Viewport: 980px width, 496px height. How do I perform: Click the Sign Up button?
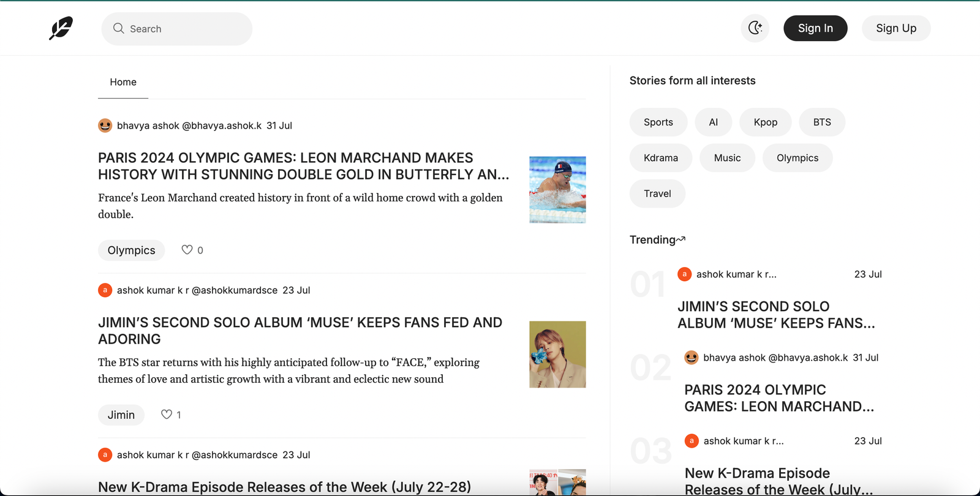[896, 28]
